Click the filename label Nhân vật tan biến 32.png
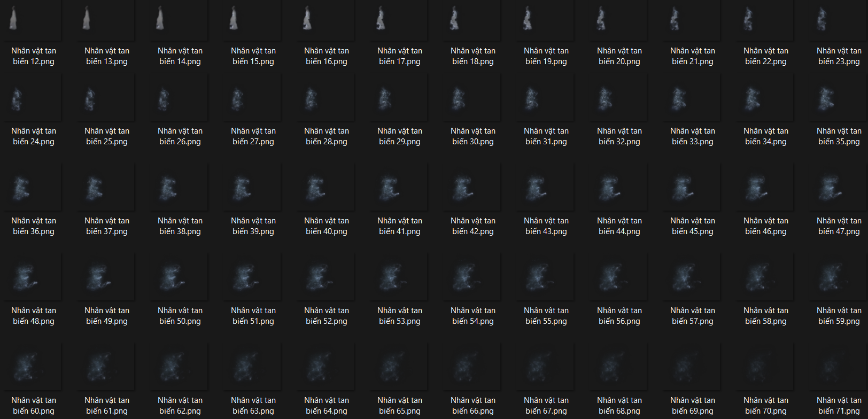 pos(619,136)
